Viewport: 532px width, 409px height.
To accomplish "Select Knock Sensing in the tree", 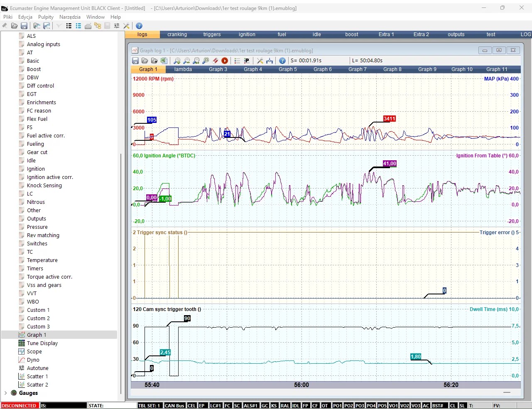I will pos(44,185).
